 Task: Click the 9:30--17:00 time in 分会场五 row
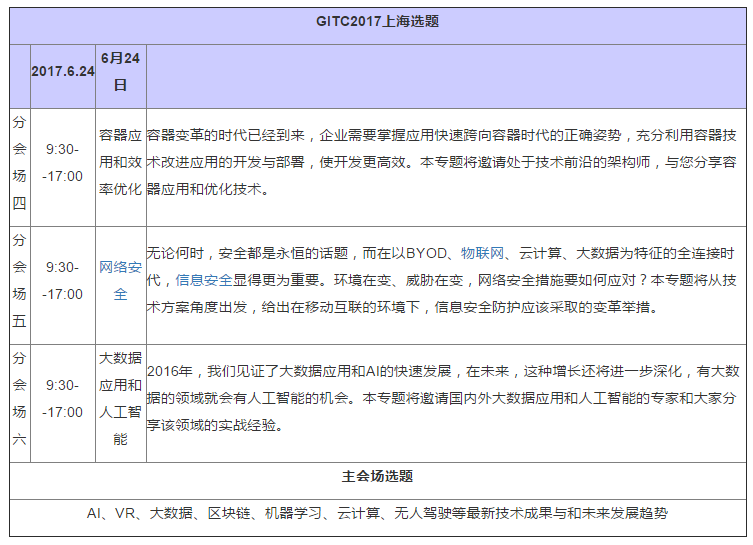[x=62, y=280]
